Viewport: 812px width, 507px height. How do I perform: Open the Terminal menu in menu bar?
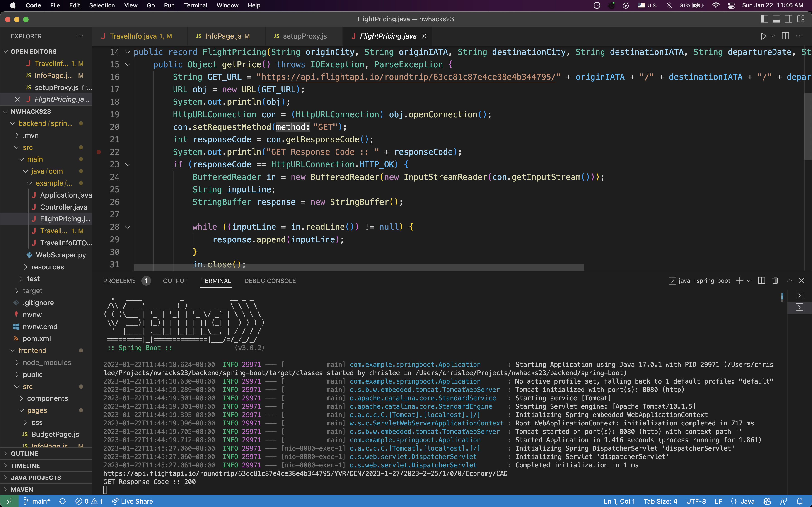[196, 5]
